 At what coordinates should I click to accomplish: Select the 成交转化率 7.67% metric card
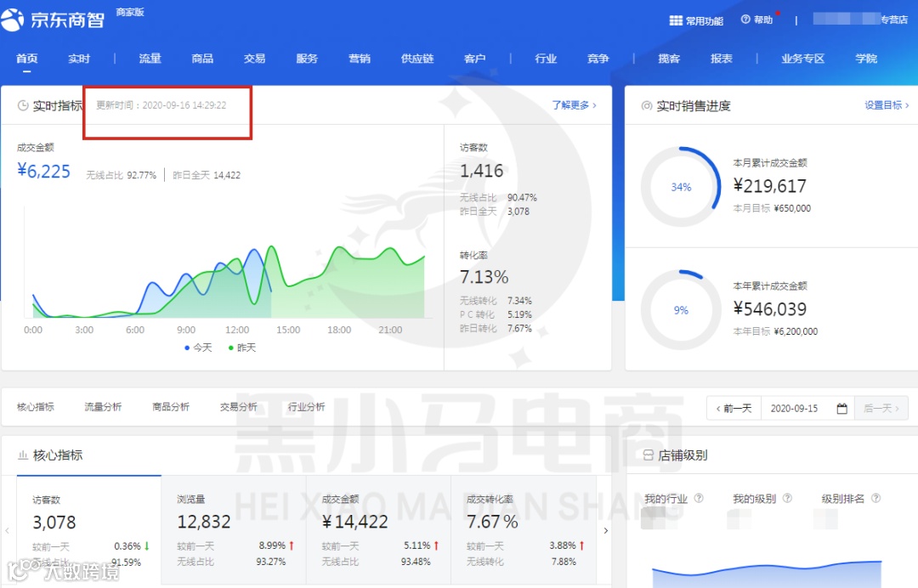(x=524, y=531)
